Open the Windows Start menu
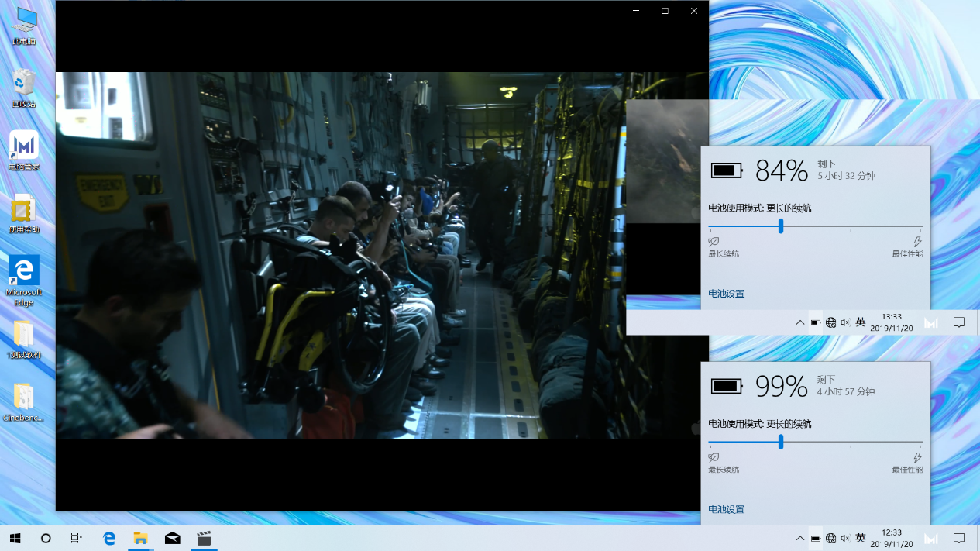This screenshot has width=980, height=551. 15,538
